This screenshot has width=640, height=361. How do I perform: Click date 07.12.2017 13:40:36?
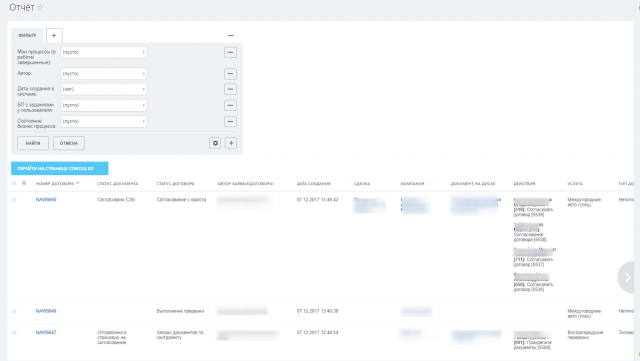pos(317,311)
